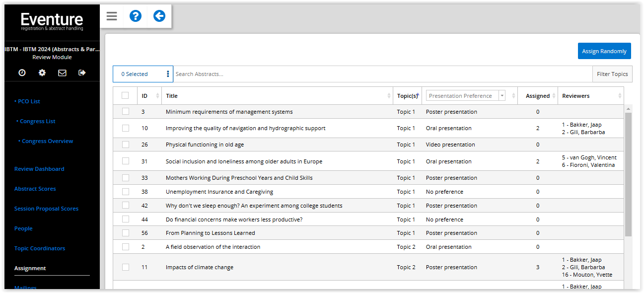Click the blue back arrow icon
The width and height of the screenshot is (644, 293).
point(159,16)
